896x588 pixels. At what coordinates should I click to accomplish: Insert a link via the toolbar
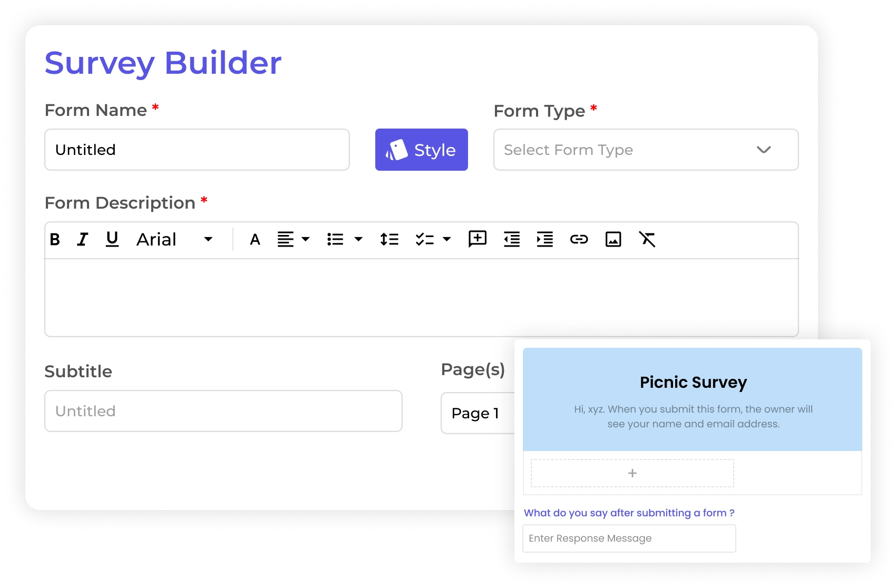click(579, 240)
